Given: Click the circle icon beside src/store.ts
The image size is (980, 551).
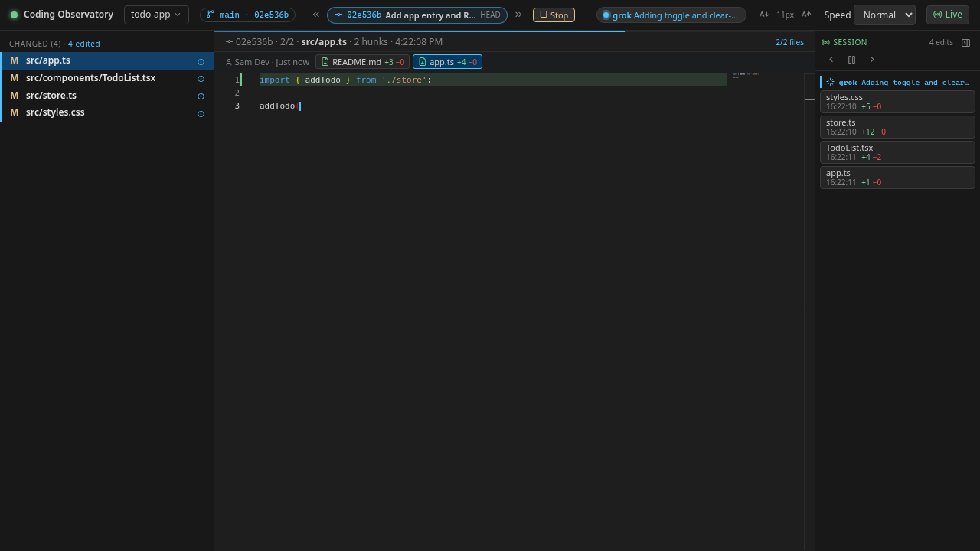Looking at the screenshot, I should (x=201, y=96).
